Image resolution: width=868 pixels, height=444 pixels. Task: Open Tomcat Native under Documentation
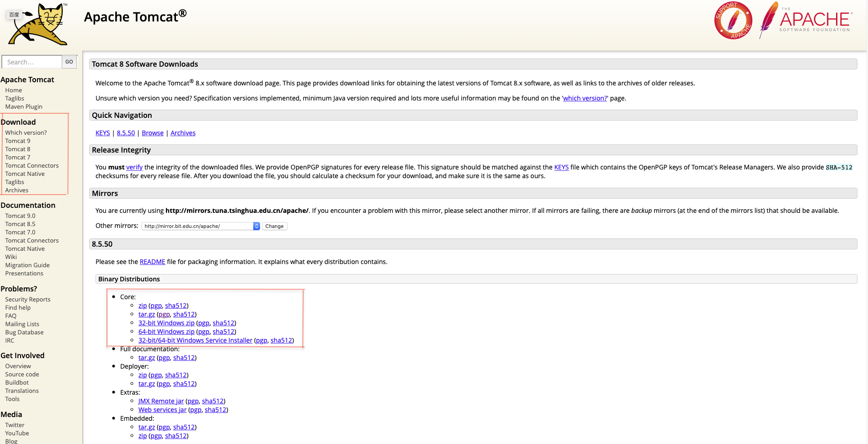pos(25,248)
